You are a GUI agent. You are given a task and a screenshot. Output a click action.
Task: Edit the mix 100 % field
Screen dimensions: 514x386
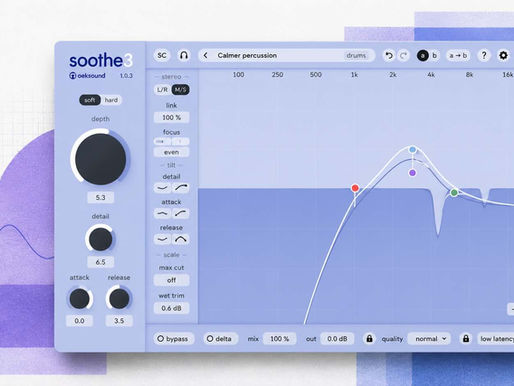pos(279,339)
